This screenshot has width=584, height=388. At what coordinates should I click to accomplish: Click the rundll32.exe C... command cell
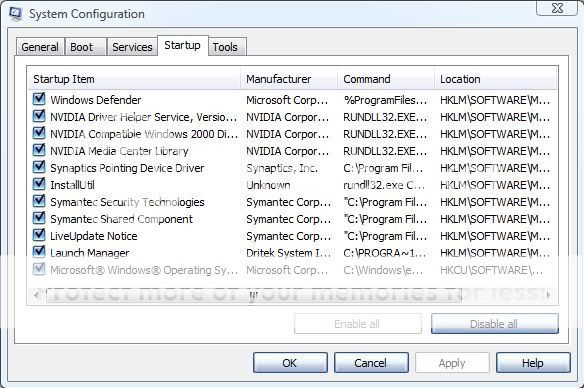383,185
